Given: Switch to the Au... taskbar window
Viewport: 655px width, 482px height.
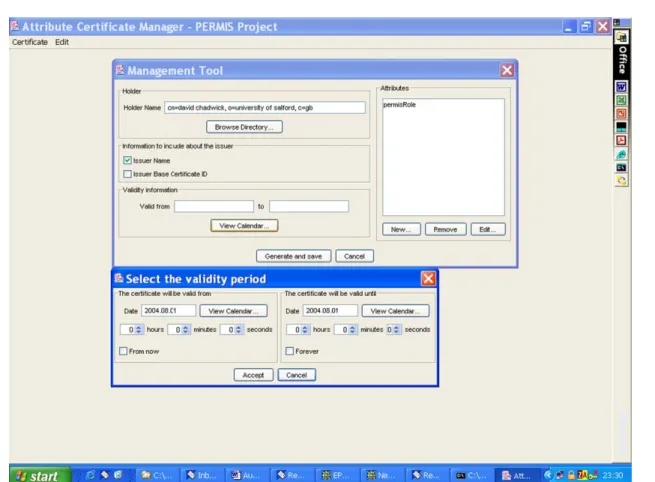Looking at the screenshot, I should pos(247,475).
